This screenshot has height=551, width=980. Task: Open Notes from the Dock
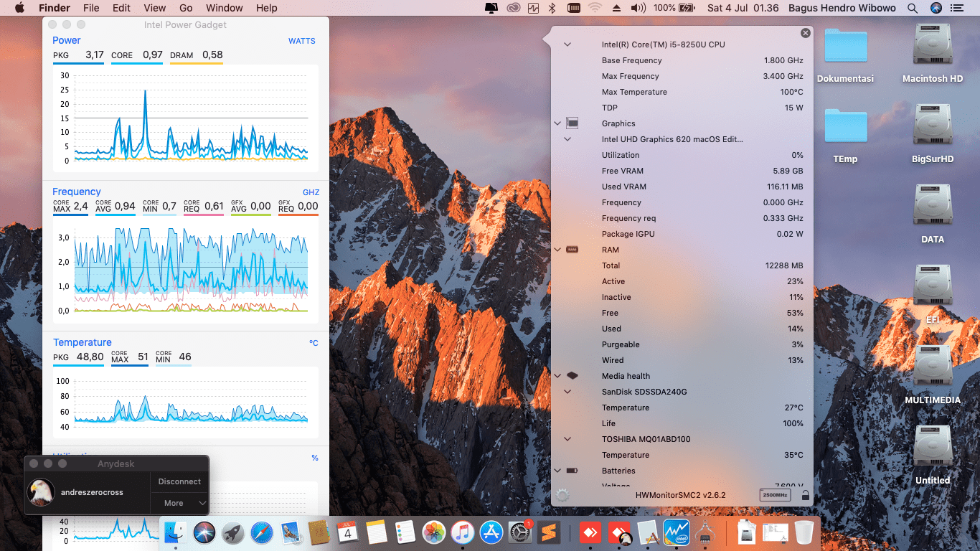pyautogui.click(x=376, y=532)
